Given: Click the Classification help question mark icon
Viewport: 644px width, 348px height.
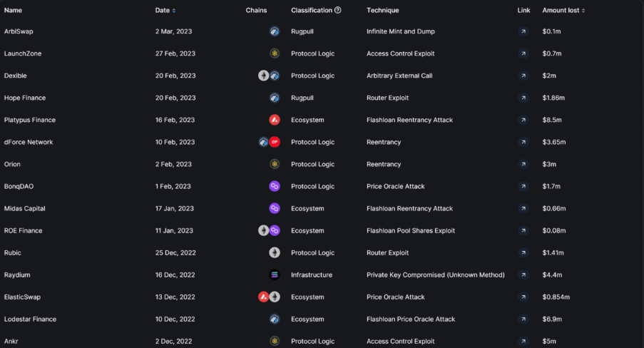Looking at the screenshot, I should click(338, 10).
